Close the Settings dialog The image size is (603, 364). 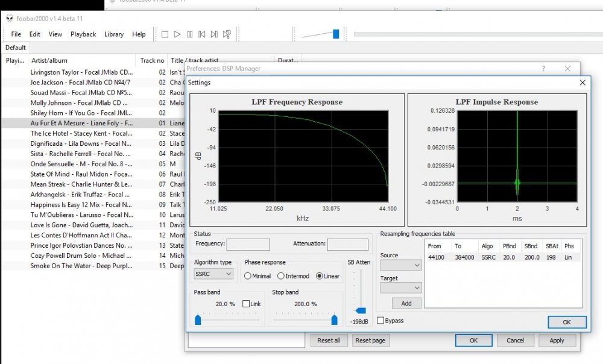click(582, 83)
